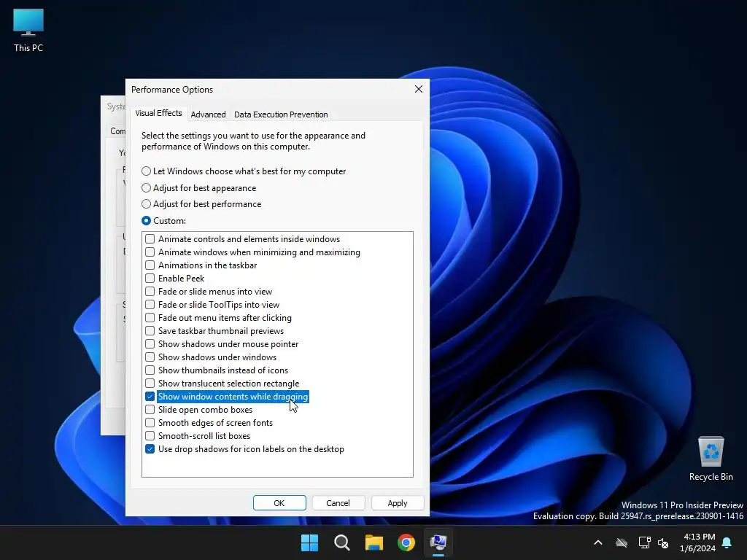Show hidden icons in system tray
Screen dimensions: 747x560
598,542
